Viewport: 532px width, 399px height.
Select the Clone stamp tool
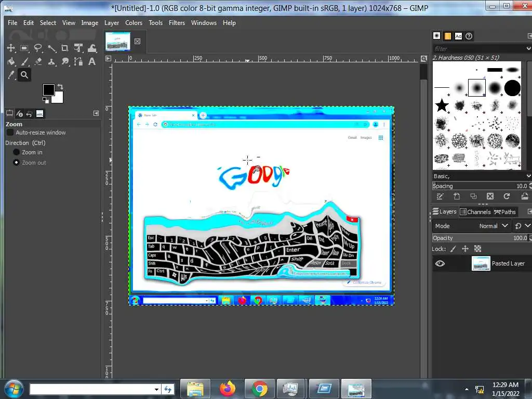(51, 61)
